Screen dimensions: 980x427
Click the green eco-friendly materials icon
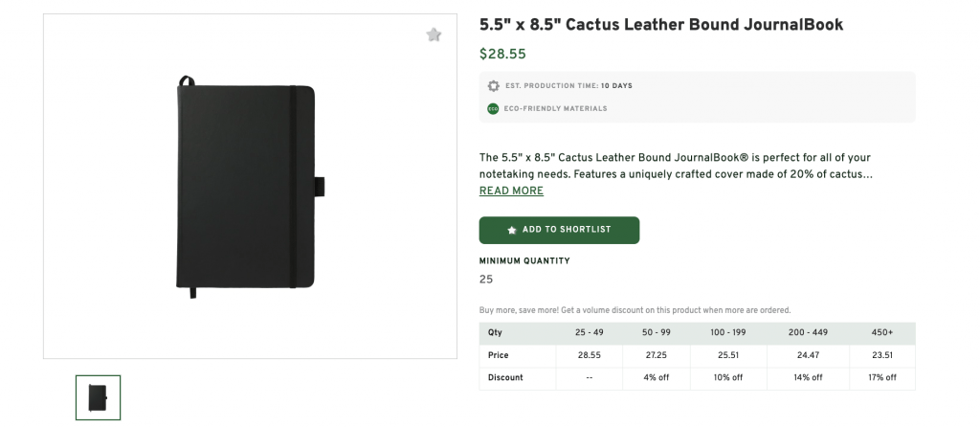coord(494,109)
